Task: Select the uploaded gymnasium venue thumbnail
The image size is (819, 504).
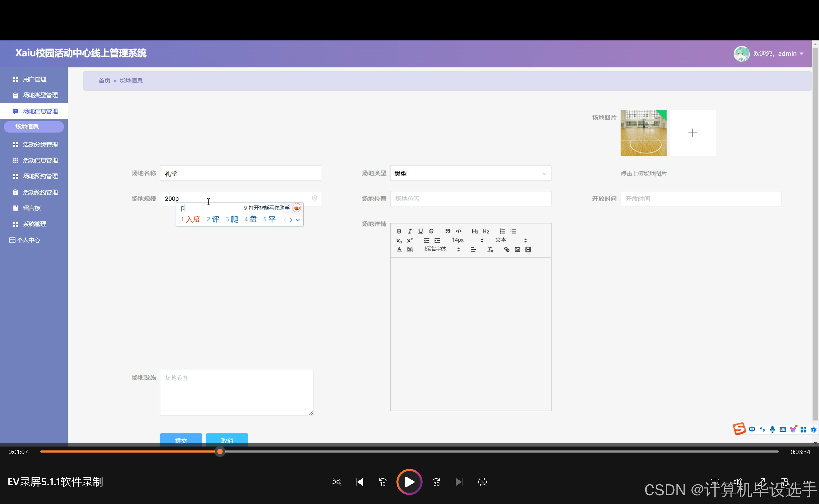Action: (x=644, y=133)
